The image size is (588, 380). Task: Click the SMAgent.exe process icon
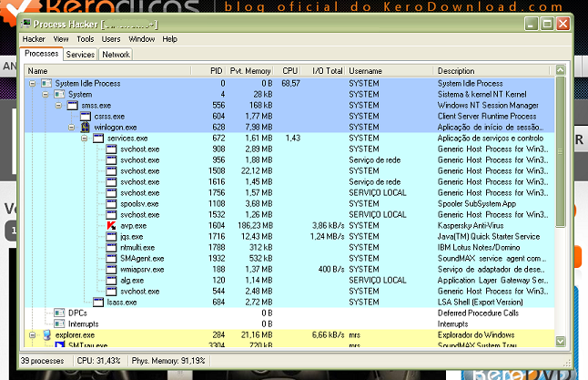tap(111, 258)
